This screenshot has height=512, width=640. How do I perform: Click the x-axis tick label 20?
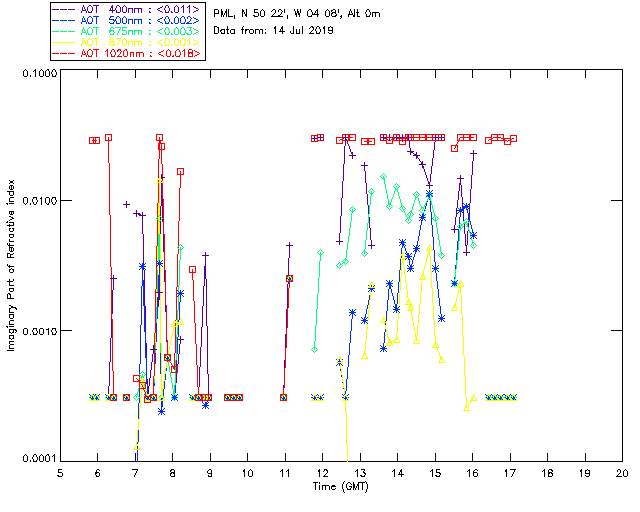pyautogui.click(x=622, y=473)
